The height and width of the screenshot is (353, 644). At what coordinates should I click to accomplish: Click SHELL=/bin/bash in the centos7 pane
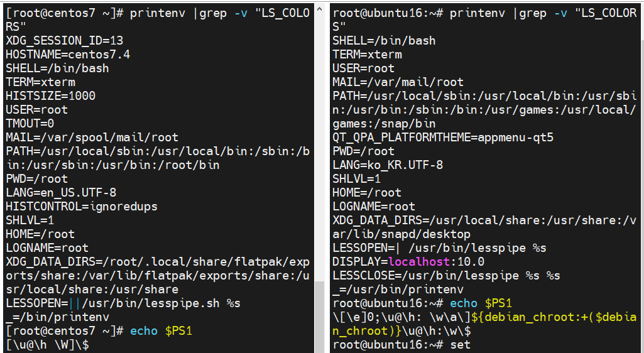[58, 68]
